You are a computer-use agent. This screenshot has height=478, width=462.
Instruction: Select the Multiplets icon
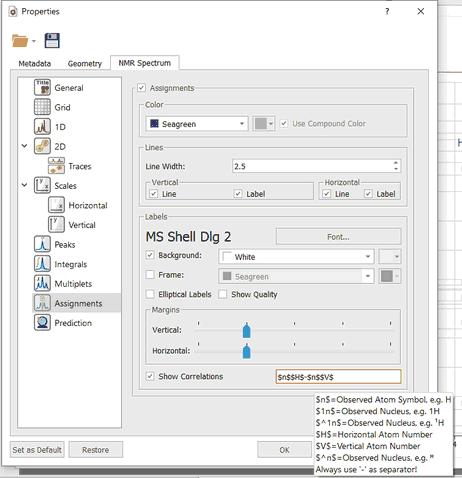[x=42, y=284]
